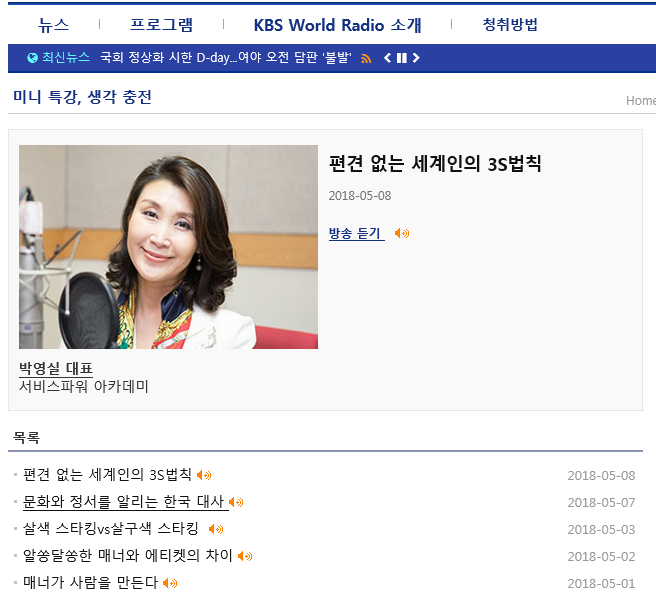Open list item 편견 없는 세계인의 3S법칙
Image resolution: width=656 pixels, height=595 pixels.
click(107, 475)
